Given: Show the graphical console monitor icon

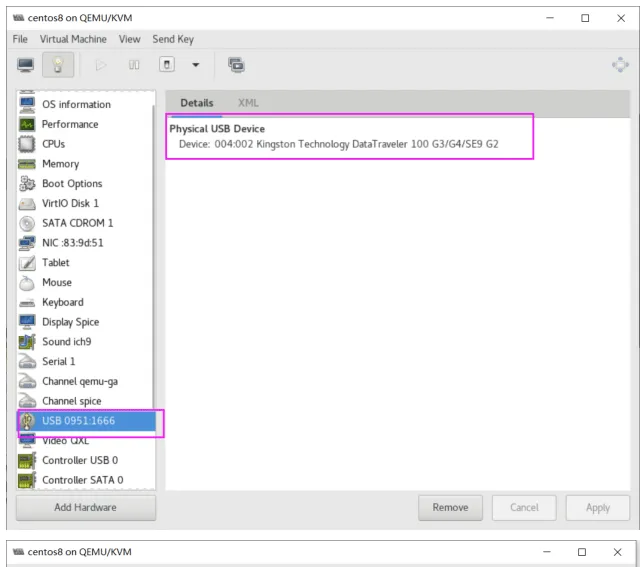Looking at the screenshot, I should [x=26, y=65].
